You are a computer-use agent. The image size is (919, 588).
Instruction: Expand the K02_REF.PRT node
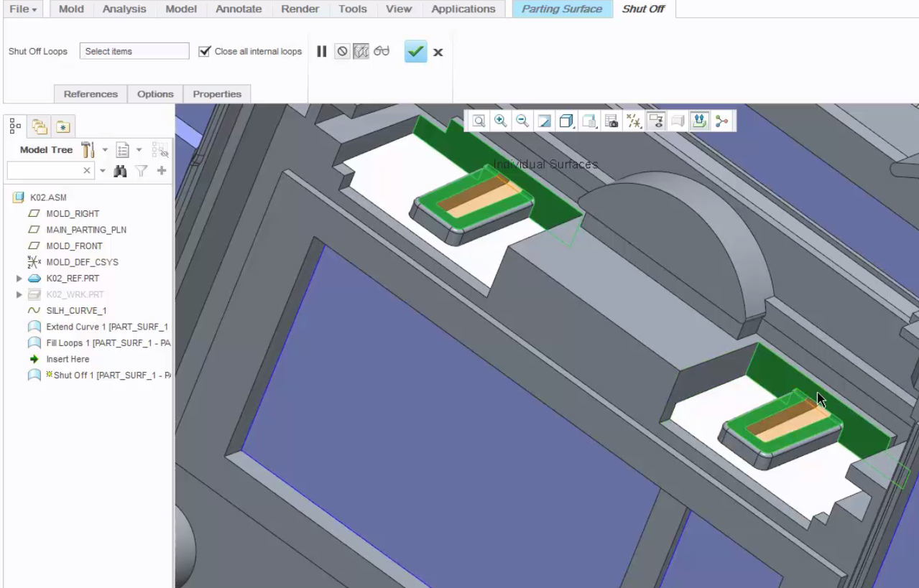(x=19, y=278)
